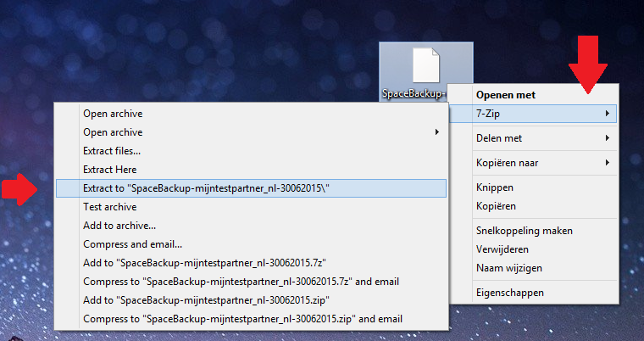Choose Add to archive... option
644x341 pixels.
(x=251, y=226)
